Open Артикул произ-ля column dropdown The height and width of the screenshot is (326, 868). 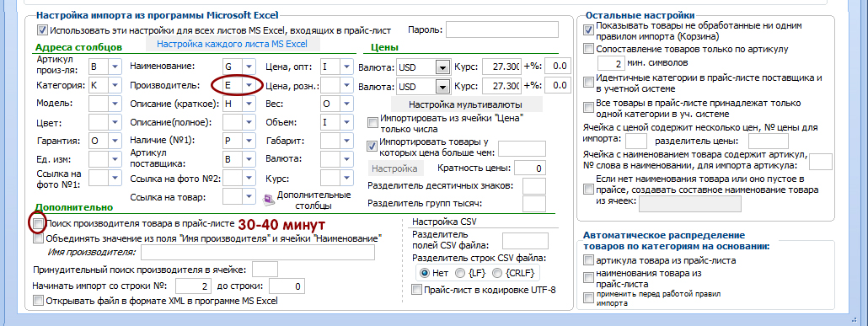115,67
